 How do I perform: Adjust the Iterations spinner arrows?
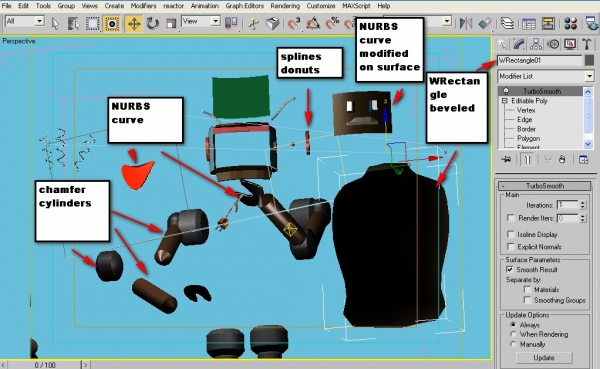[x=582, y=205]
